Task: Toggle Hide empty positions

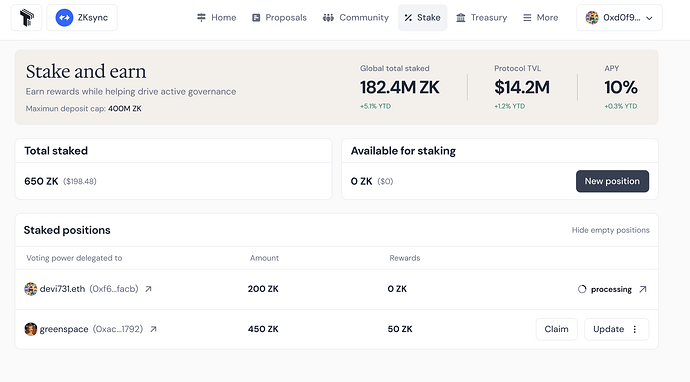Action: click(610, 230)
